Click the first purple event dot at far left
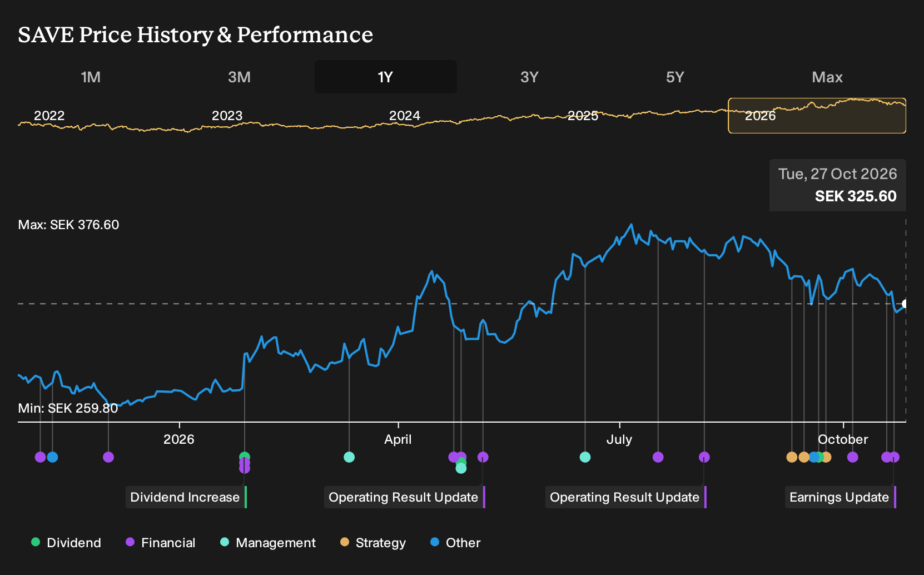The width and height of the screenshot is (924, 575). pos(40,457)
